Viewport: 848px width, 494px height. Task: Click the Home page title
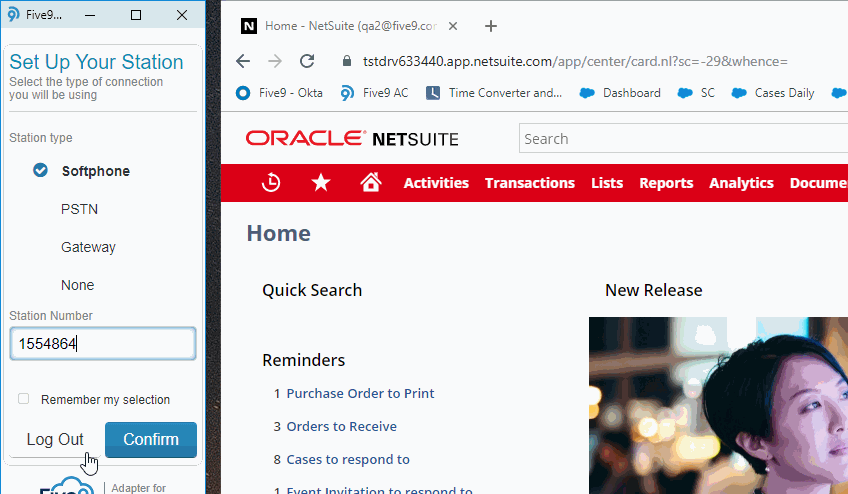point(279,234)
